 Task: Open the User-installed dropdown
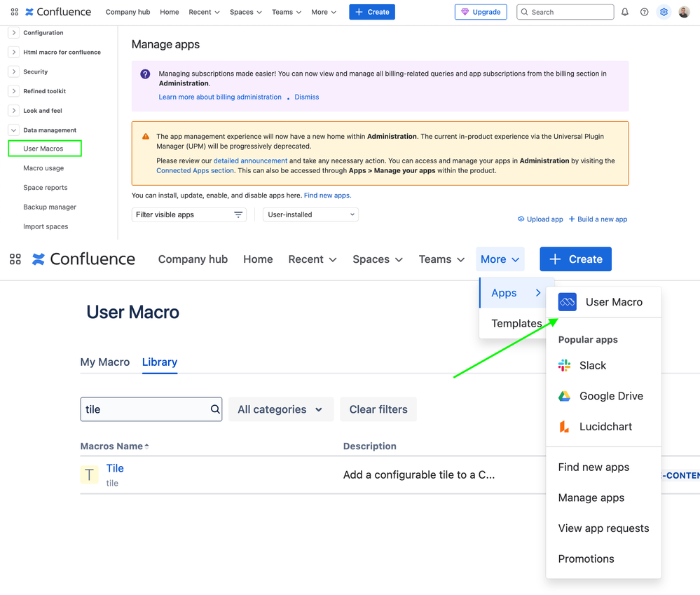pos(310,214)
